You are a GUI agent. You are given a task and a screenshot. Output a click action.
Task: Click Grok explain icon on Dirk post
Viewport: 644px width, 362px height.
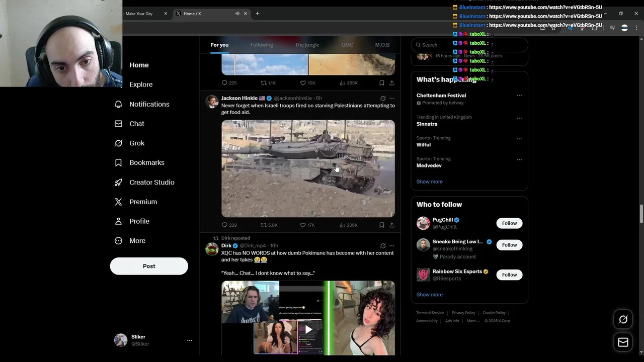click(383, 246)
